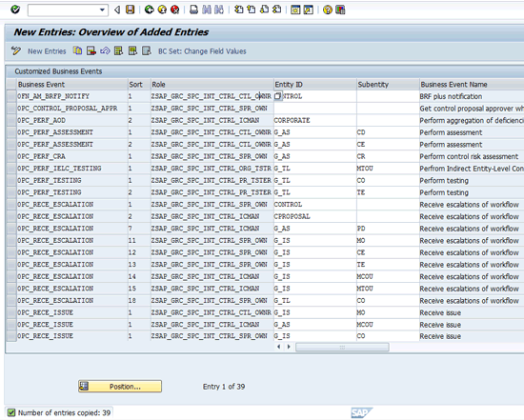This screenshot has width=524, height=420.
Task: Click the Print icon in toolbar
Action: point(193,10)
